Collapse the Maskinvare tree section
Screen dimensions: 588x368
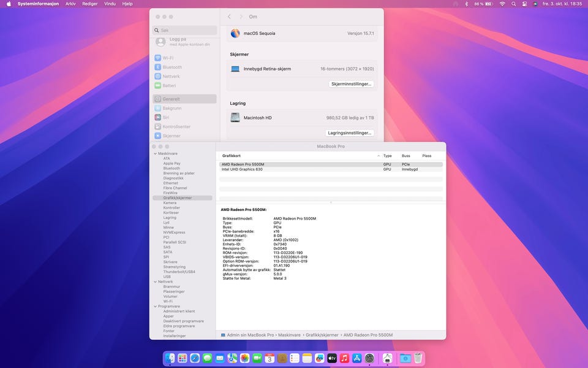click(x=155, y=153)
